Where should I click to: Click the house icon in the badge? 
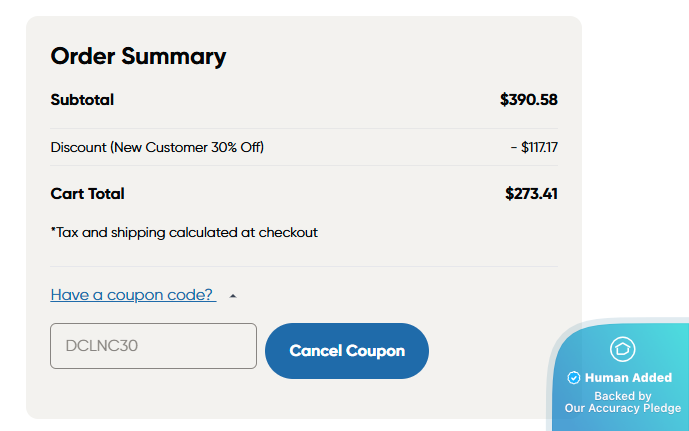[623, 349]
